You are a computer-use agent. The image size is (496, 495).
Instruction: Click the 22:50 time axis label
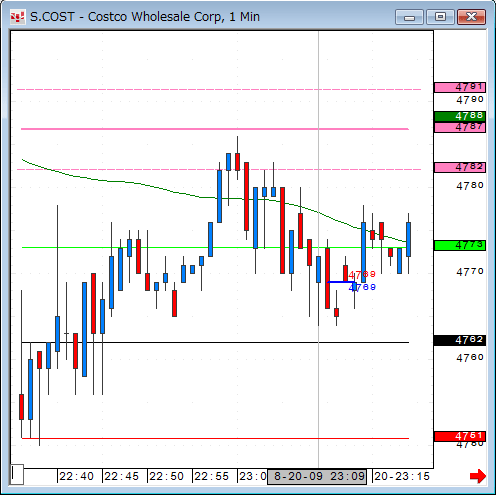point(167,476)
